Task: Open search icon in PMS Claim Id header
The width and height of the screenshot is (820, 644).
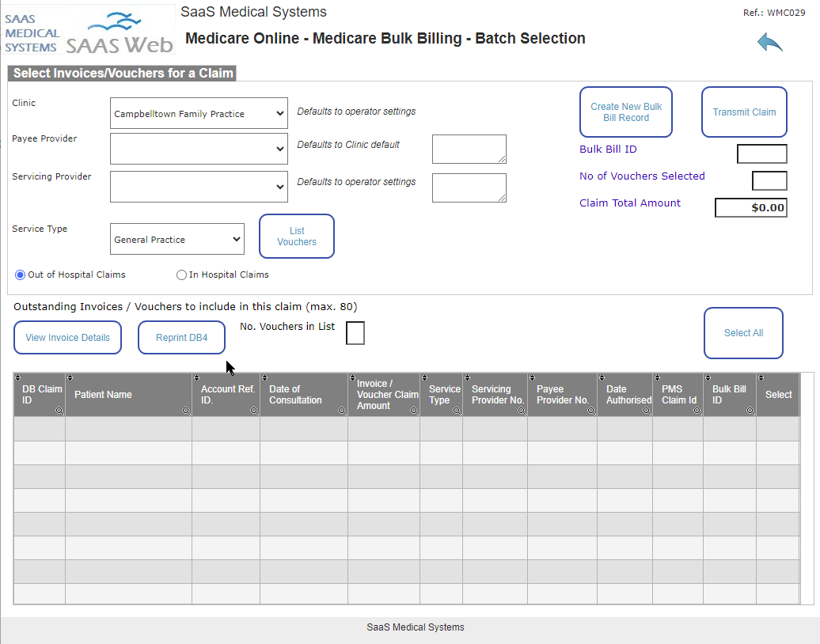Action: click(x=697, y=411)
